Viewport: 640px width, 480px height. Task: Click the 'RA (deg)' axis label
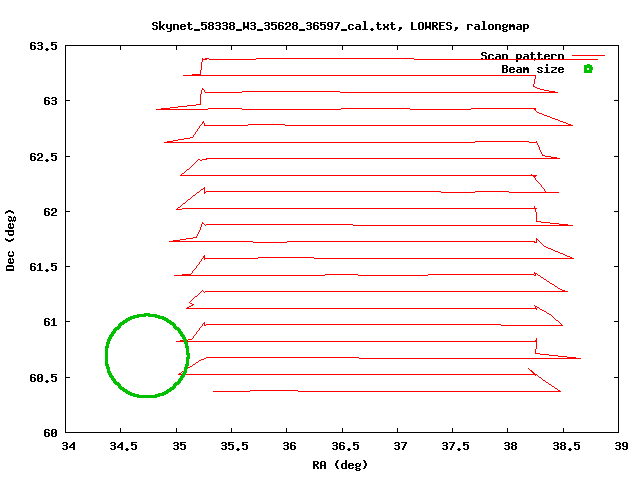click(x=340, y=465)
